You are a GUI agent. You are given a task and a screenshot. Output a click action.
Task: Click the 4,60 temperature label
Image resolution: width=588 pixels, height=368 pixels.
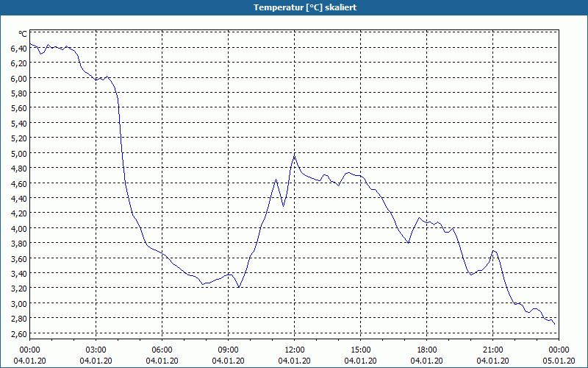pos(19,183)
